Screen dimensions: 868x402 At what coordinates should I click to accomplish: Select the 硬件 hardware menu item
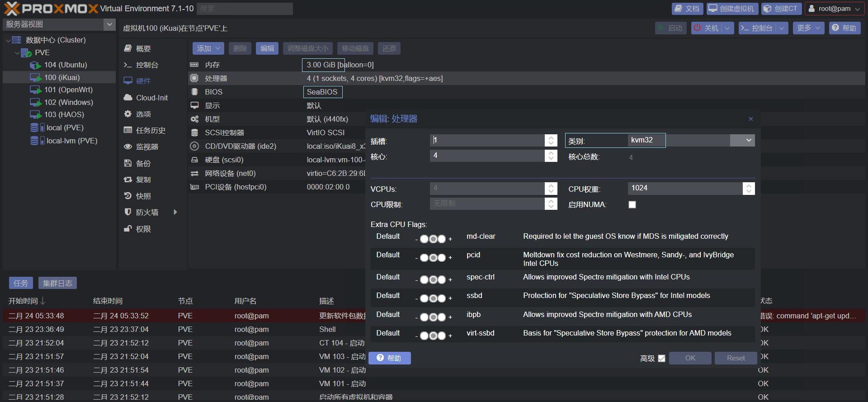tap(137, 81)
